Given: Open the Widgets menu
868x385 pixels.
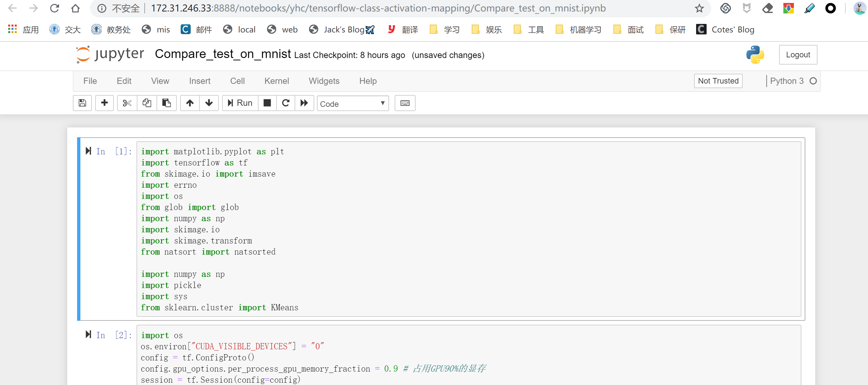Looking at the screenshot, I should pos(324,81).
